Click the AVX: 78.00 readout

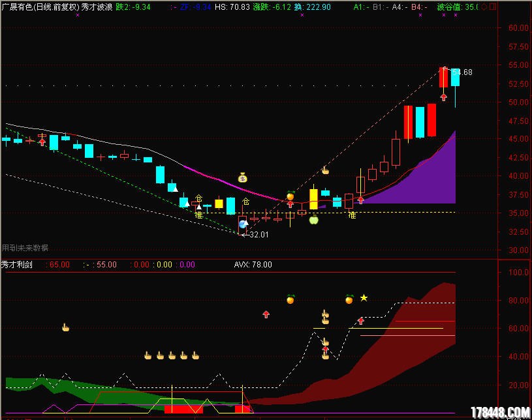[x=253, y=264]
